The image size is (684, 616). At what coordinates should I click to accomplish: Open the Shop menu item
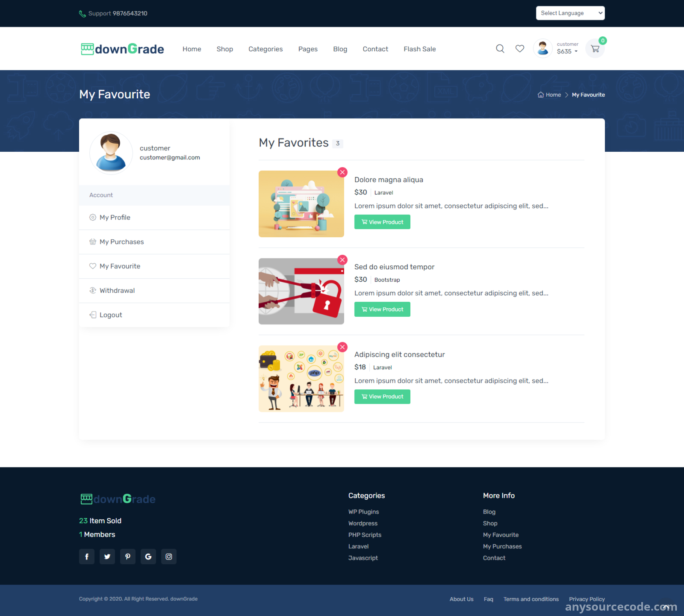click(225, 49)
